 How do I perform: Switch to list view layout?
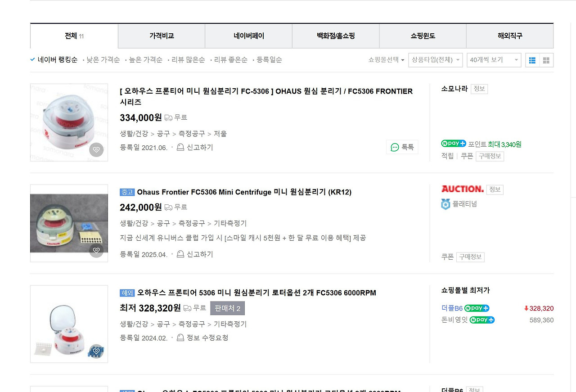(x=532, y=60)
